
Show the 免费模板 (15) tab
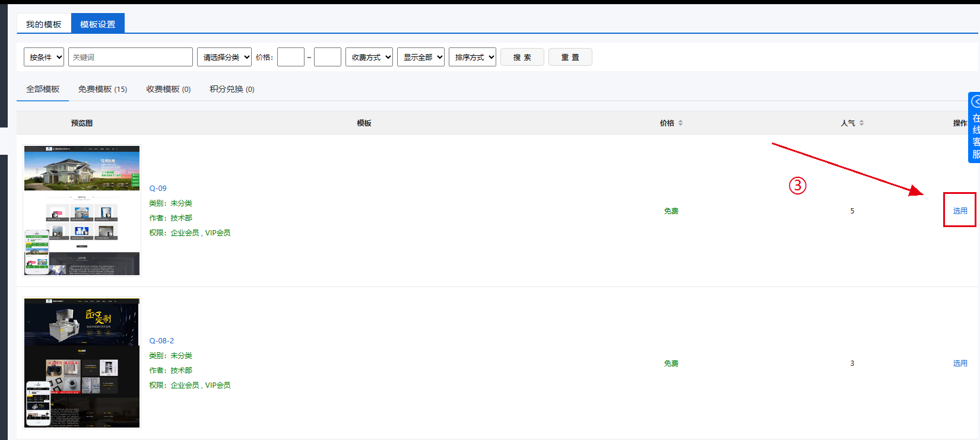[x=103, y=89]
